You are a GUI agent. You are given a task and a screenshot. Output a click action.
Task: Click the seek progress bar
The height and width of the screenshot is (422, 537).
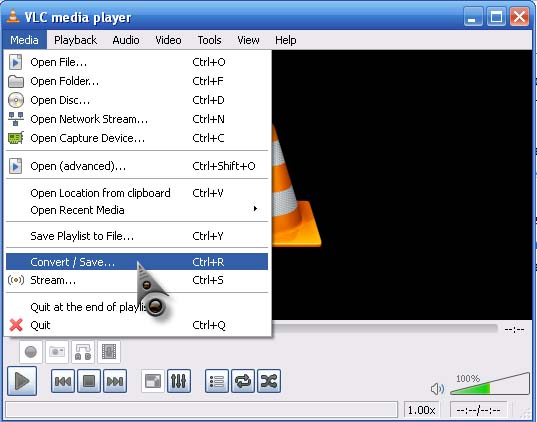[385, 329]
